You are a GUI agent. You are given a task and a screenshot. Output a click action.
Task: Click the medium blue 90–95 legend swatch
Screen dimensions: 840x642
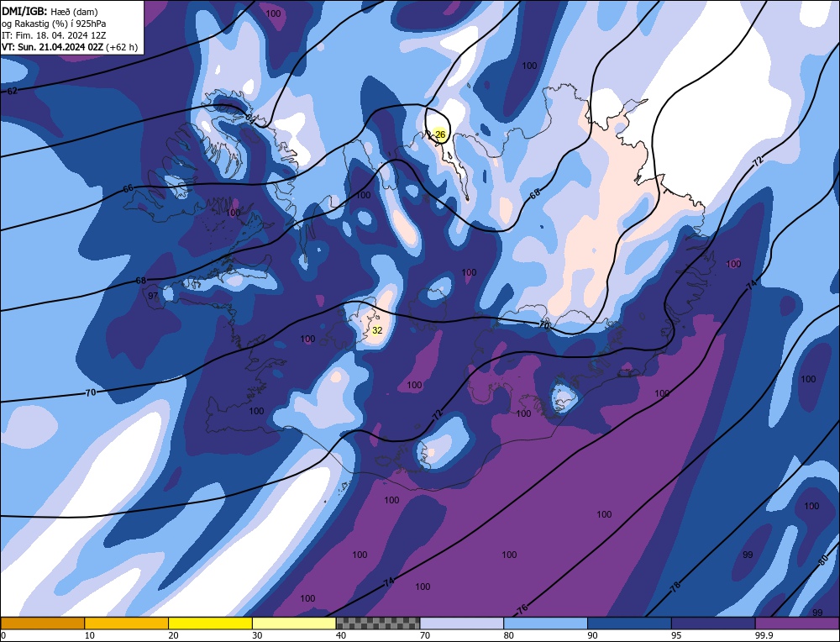pos(629,623)
